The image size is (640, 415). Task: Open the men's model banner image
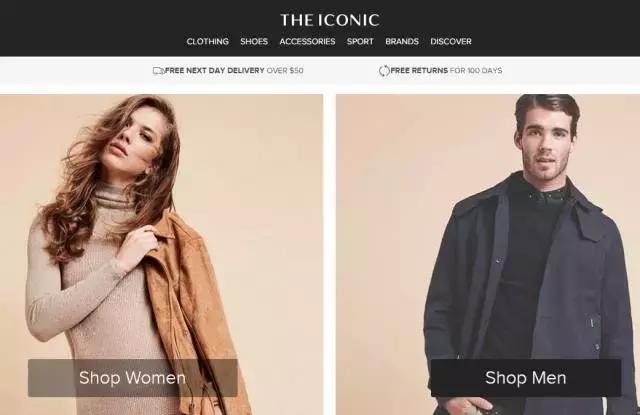(x=488, y=255)
